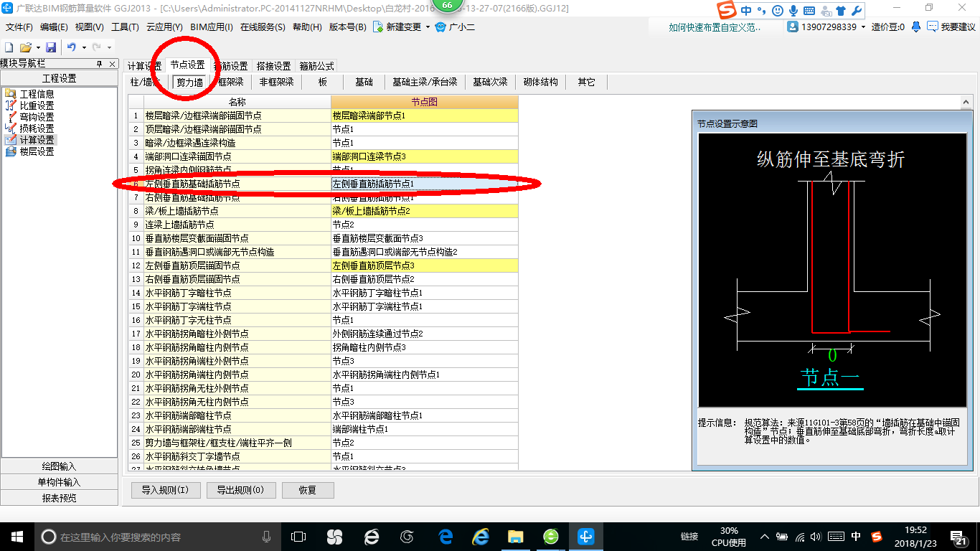Expand the 新建变更 dropdown arrow
Screen dimensions: 980x551
(428, 27)
